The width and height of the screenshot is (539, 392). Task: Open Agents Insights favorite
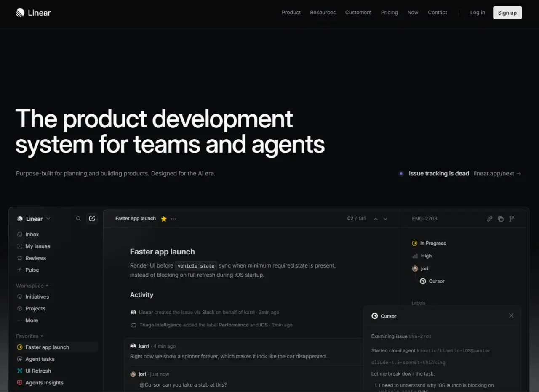[40, 382]
